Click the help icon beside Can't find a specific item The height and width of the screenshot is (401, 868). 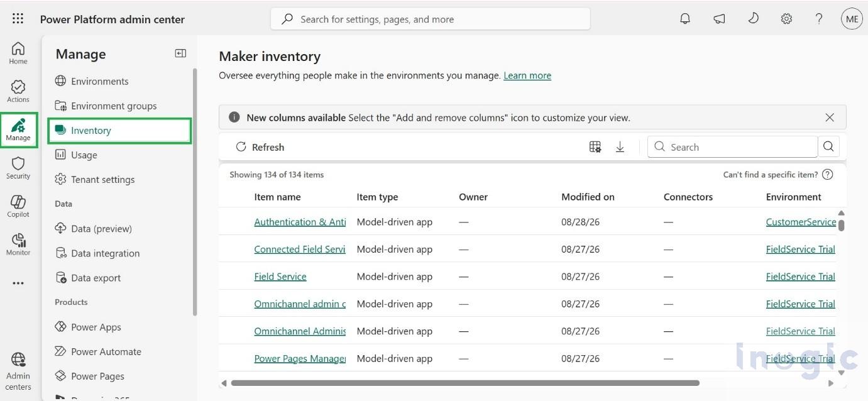tap(828, 175)
